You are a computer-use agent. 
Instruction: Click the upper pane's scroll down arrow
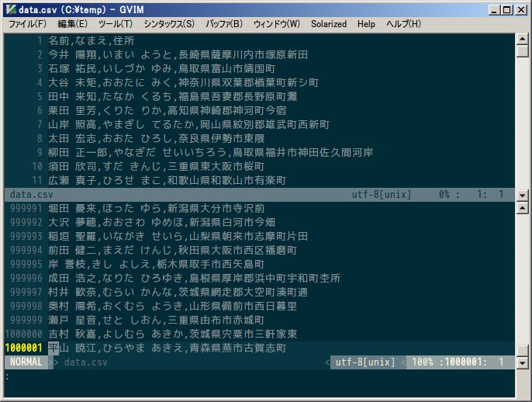pos(523,195)
